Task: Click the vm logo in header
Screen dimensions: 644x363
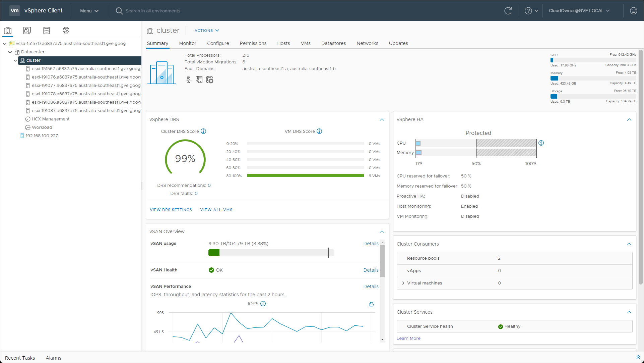Action: coord(15,10)
